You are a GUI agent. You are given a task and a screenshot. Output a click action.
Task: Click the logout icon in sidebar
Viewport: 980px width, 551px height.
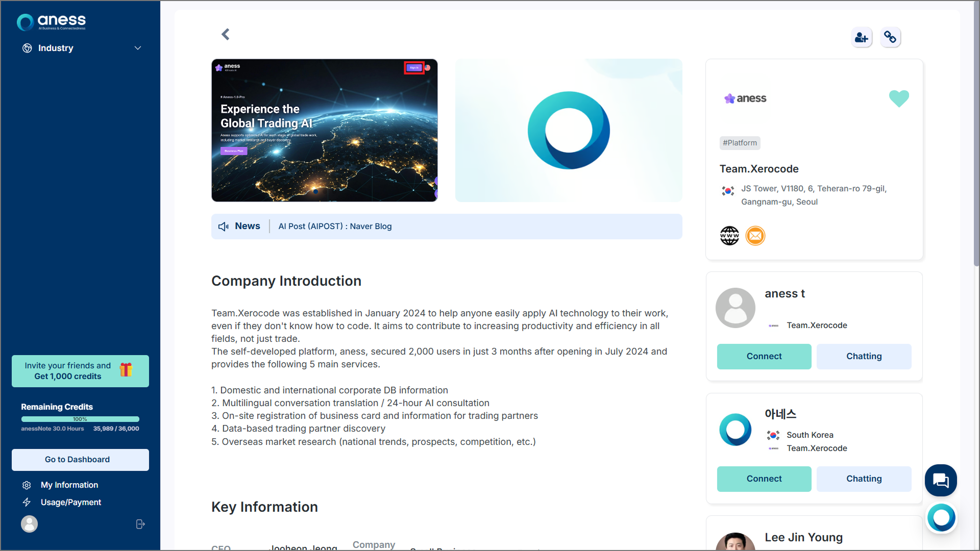click(140, 524)
